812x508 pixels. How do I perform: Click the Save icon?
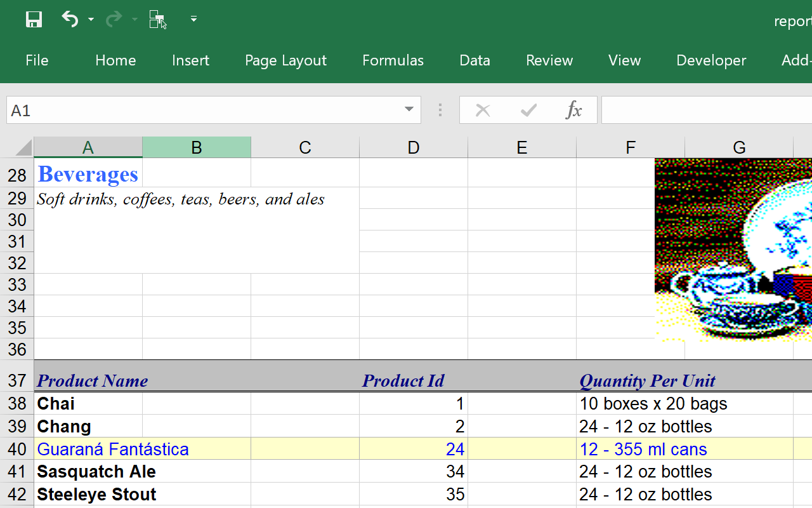pos(34,19)
